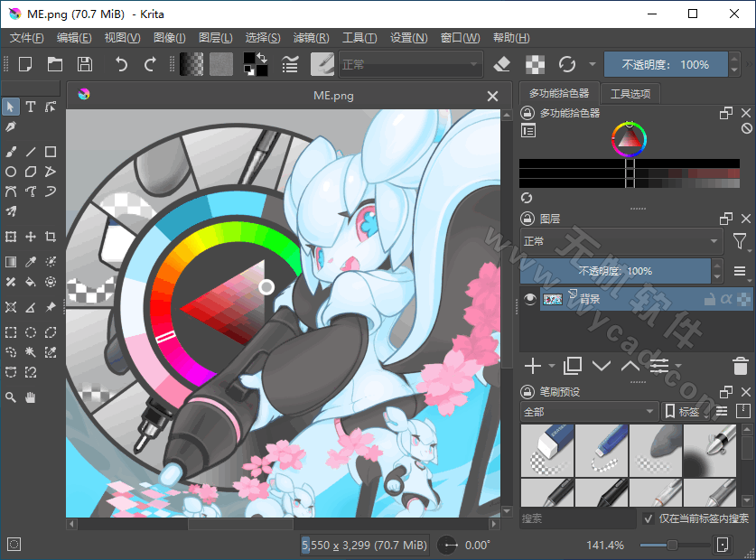
Task: Add a new layer
Action: pyautogui.click(x=532, y=366)
